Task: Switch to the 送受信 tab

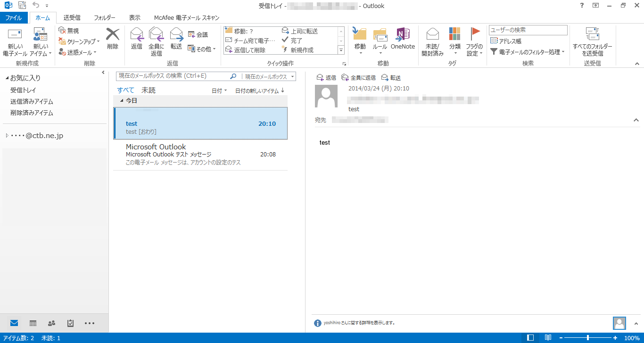Action: pyautogui.click(x=72, y=18)
